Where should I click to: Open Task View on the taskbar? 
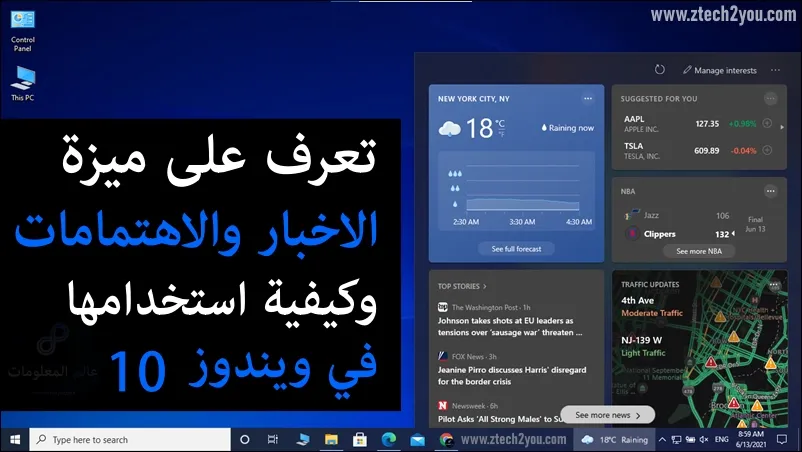(x=273, y=440)
